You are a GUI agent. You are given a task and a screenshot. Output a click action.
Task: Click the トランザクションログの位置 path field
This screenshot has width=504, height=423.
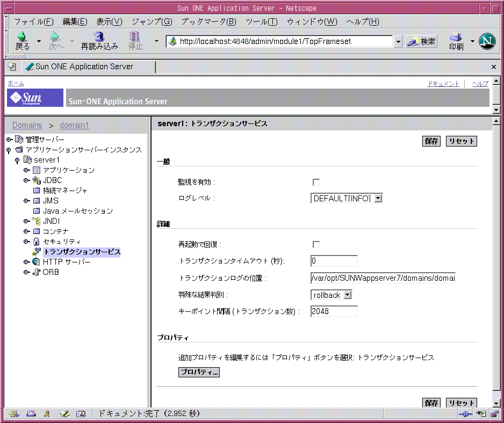coord(383,278)
